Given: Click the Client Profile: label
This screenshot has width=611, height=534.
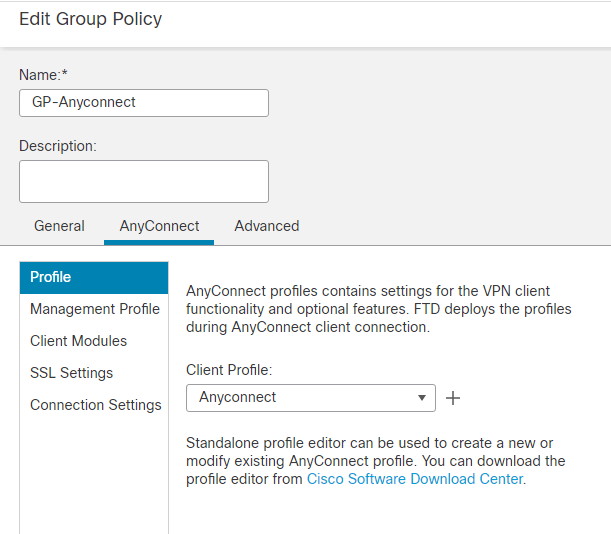Looking at the screenshot, I should point(229,370).
